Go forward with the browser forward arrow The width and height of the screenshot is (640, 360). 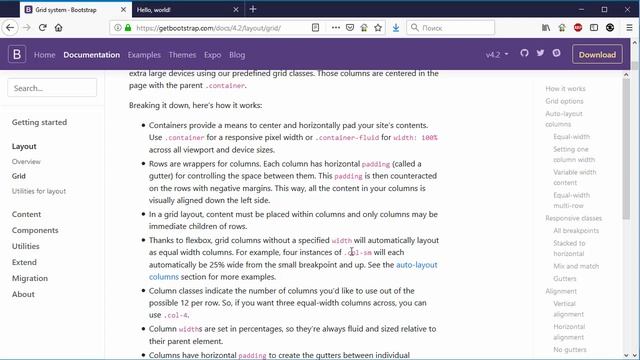(x=27, y=28)
